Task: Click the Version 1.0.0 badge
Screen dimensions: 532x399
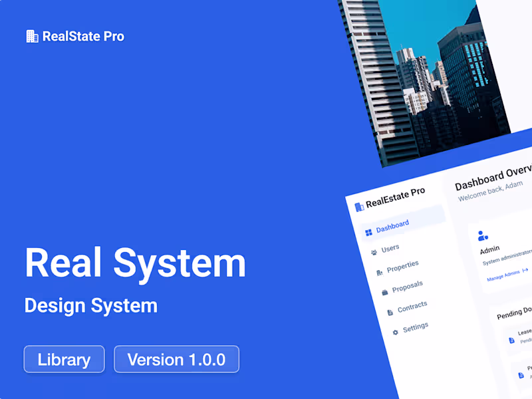Action: click(x=176, y=359)
